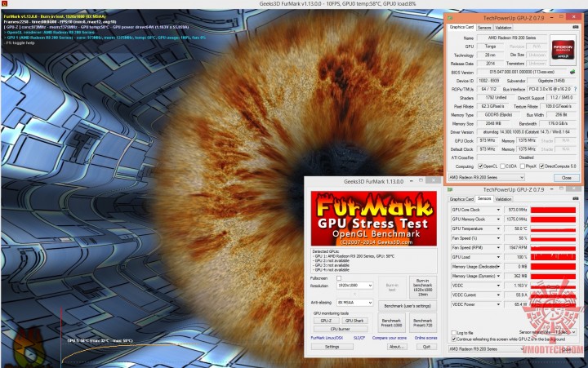Click the Bus Interface question mark icon
588x368 pixels.
pos(575,89)
